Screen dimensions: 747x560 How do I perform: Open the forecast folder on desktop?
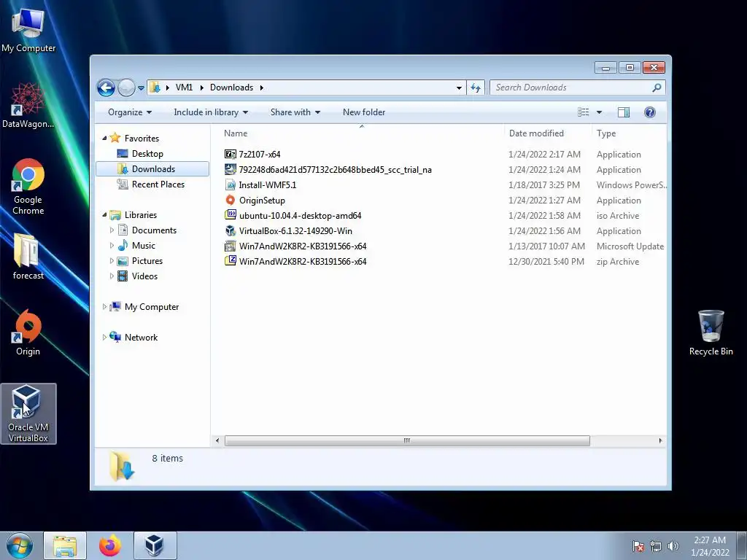tap(28, 256)
